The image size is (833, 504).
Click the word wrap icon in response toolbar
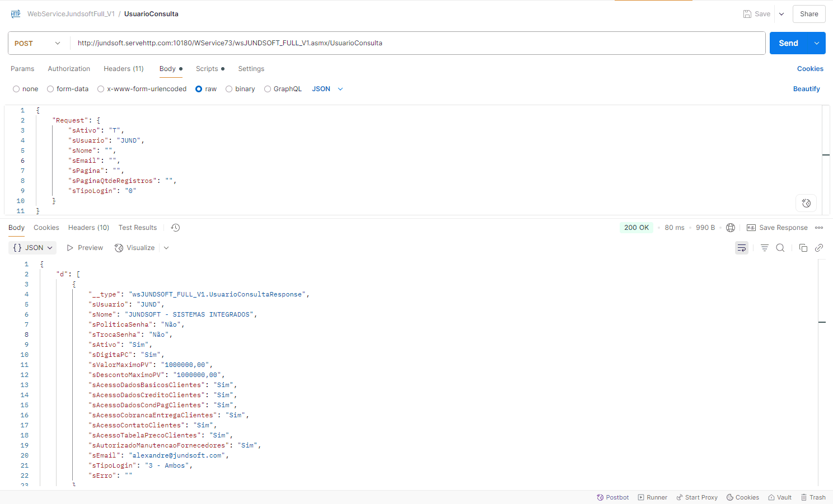click(741, 248)
